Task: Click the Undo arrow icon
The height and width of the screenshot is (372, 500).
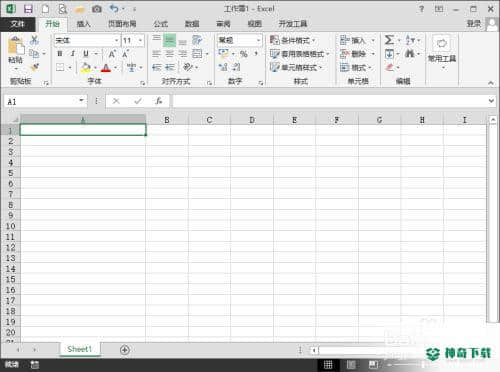Action: pos(114,9)
